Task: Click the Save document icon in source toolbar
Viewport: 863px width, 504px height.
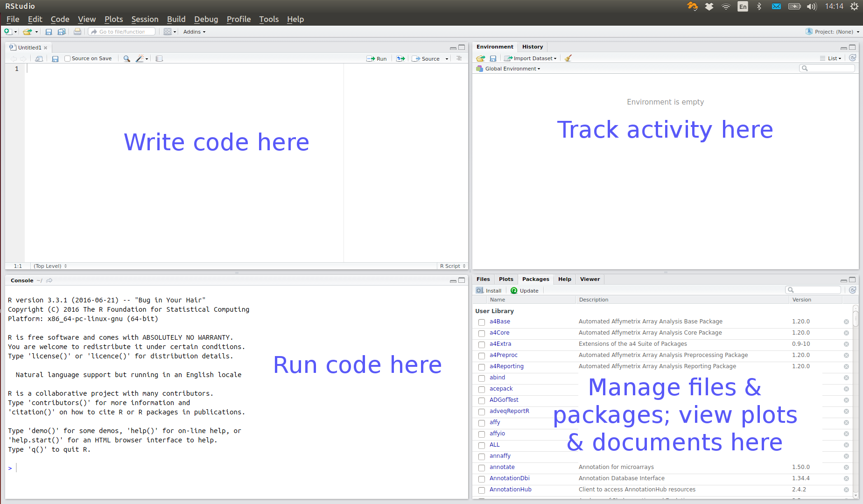Action: coord(55,59)
